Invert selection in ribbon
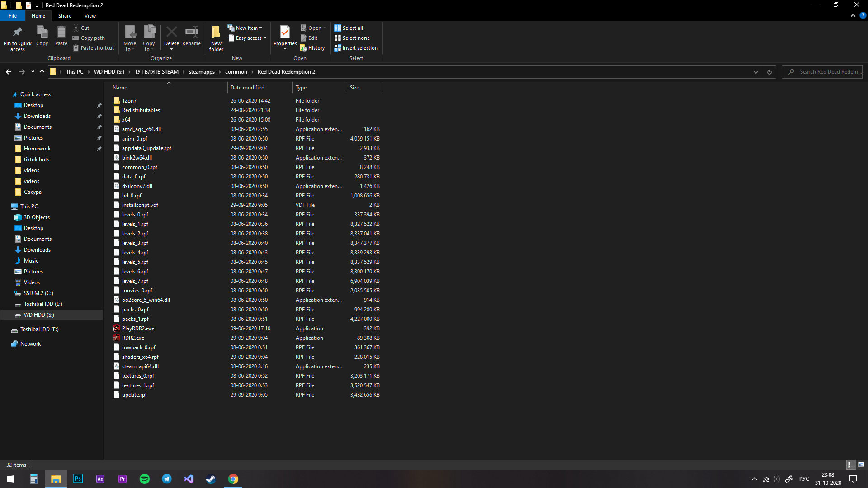Screen dimensions: 868x488 click(x=356, y=48)
